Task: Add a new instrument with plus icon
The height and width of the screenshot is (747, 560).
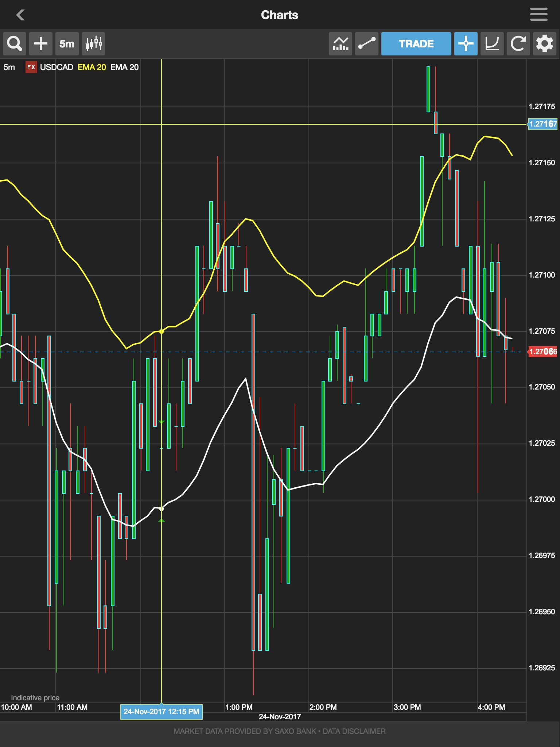Action: click(41, 44)
